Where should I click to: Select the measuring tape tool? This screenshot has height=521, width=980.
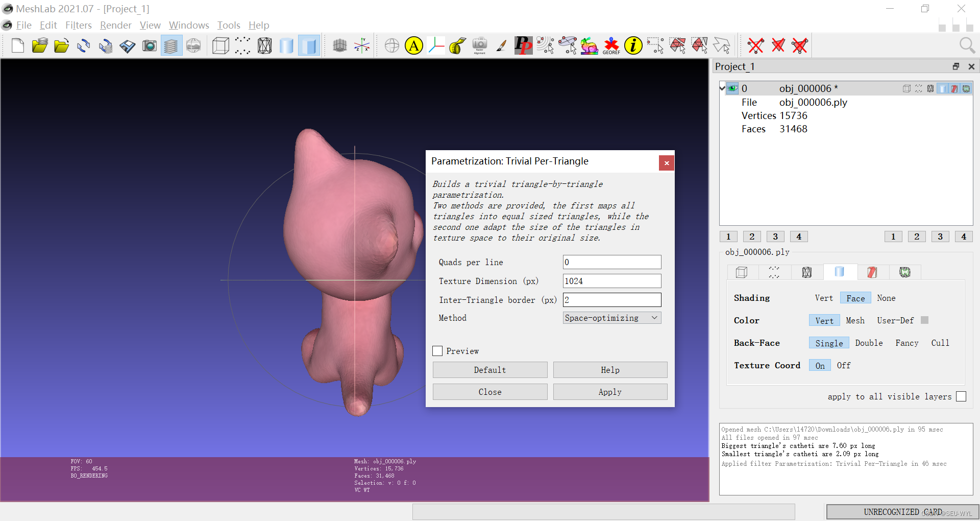coord(458,46)
